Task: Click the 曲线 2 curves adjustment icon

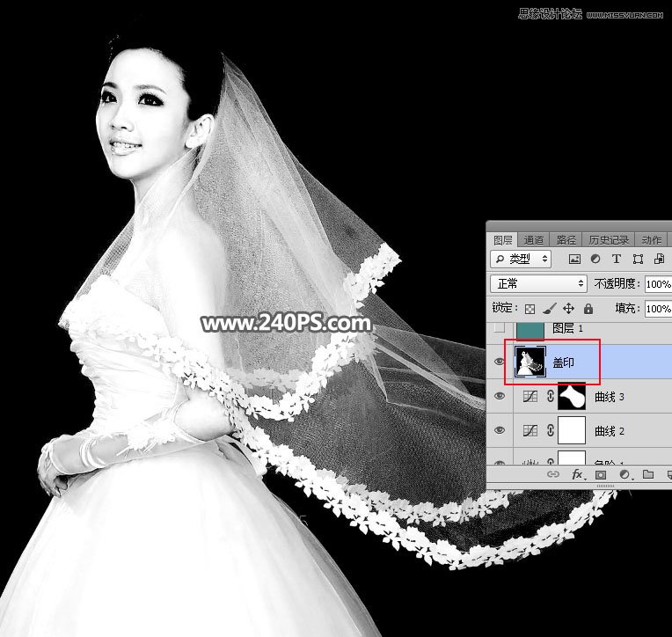Action: [530, 430]
